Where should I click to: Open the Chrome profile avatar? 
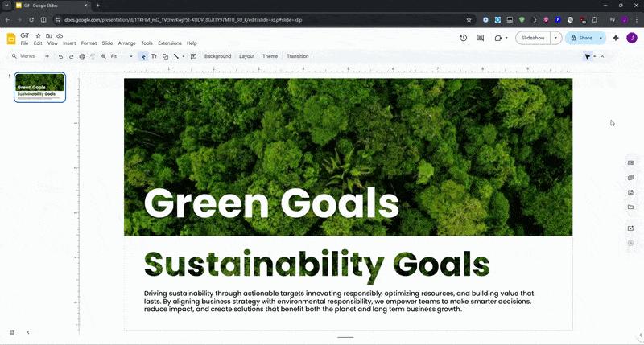625,19
